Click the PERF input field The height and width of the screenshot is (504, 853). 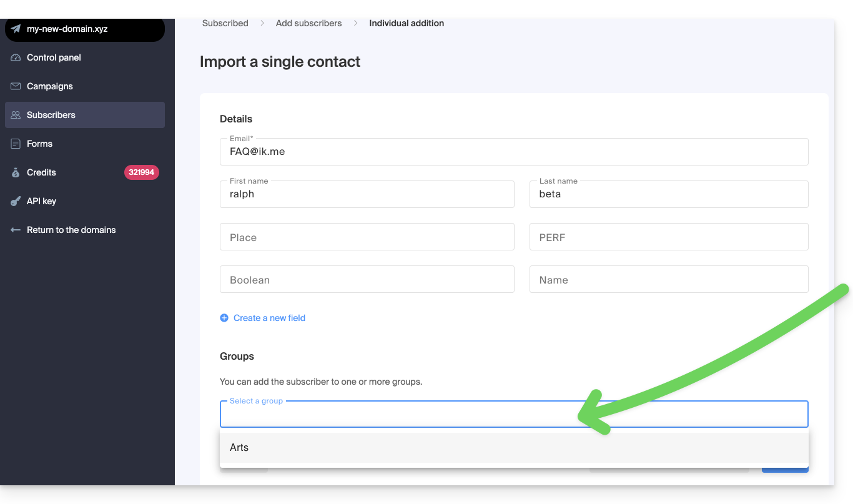[x=668, y=237]
